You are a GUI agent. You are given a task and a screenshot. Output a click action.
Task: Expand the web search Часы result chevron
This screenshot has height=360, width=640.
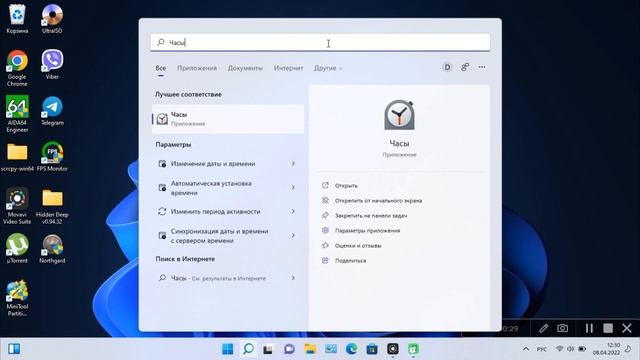click(293, 278)
